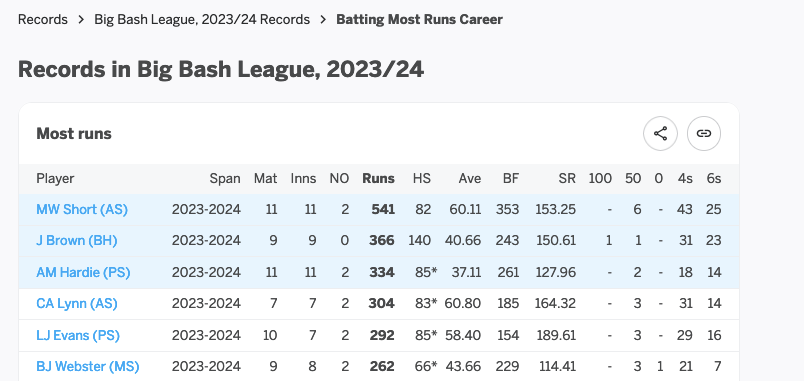Click the Ave column header
Image resolution: width=804 pixels, height=381 pixels.
(470, 178)
